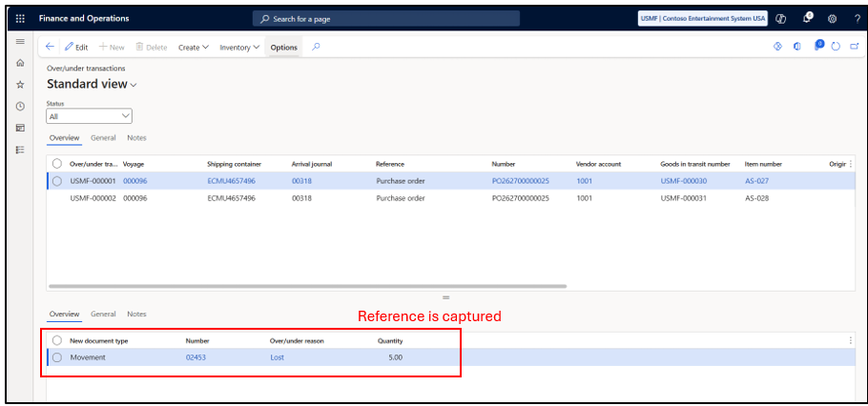Click the back arrow in action pane
868x406 pixels.
50,47
